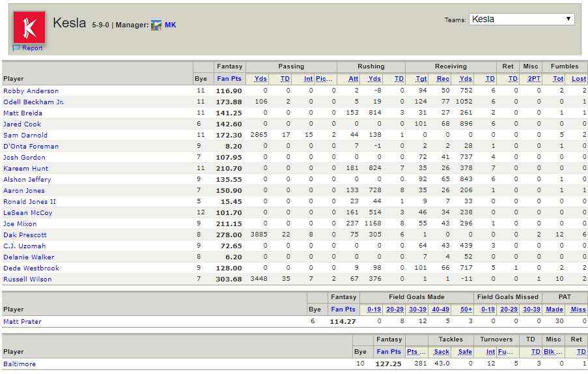Sort by Rushing Att column
Viewport: 588px width, 374px height.
coord(353,78)
